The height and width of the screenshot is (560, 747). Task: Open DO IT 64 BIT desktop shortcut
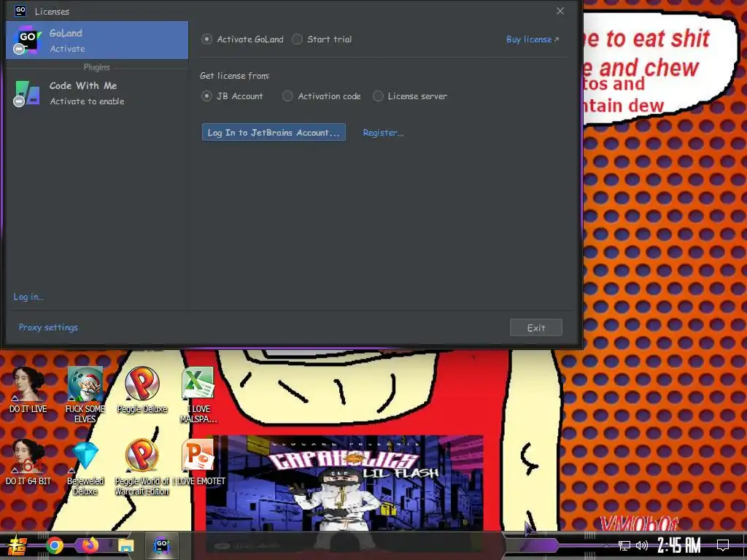click(28, 462)
